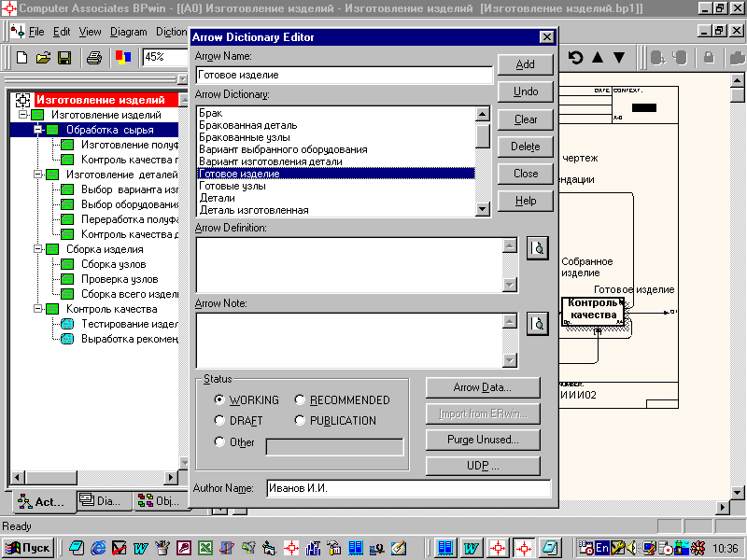Click the Arrow Name input field
Viewport: 747px width, 560px height.
[344, 75]
